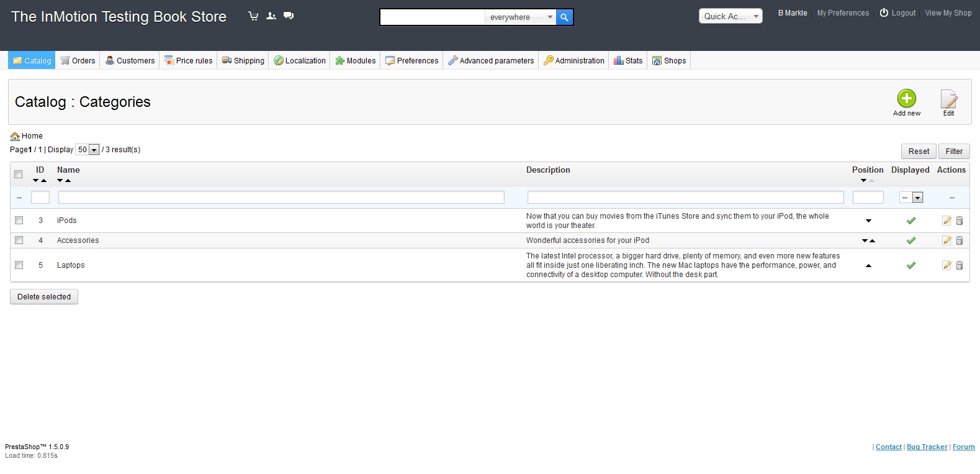The height and width of the screenshot is (474, 980).
Task: Click the ID filter input field
Action: 40,198
